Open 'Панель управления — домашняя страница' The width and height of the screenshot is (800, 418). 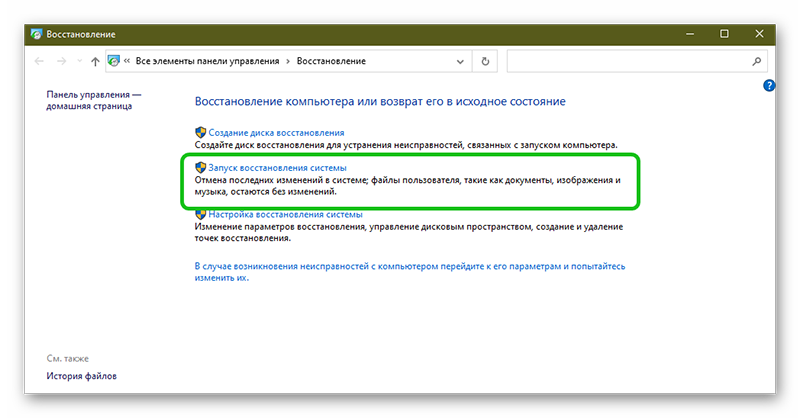94,101
